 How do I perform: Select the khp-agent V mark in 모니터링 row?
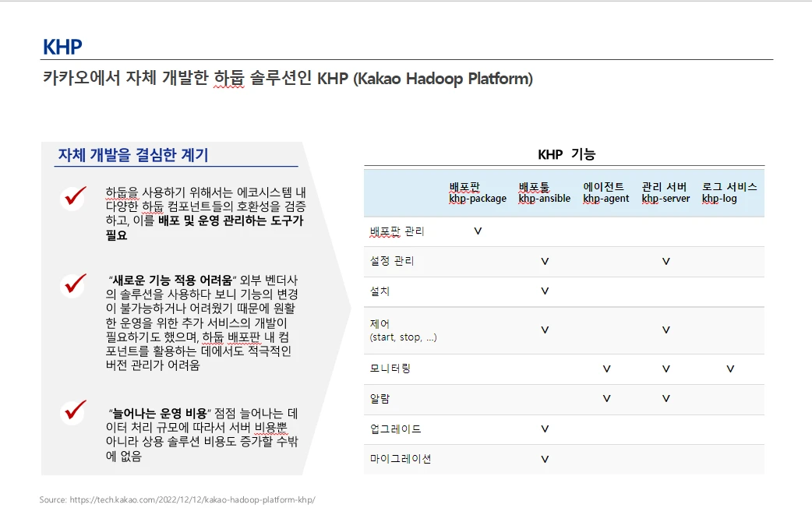(x=606, y=369)
